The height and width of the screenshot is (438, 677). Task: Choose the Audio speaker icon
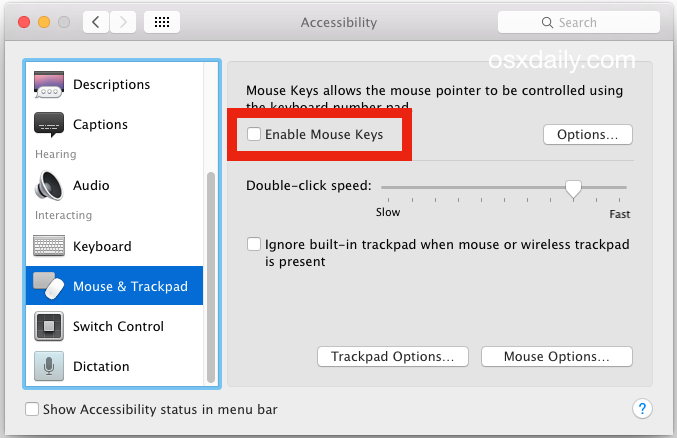(x=49, y=185)
